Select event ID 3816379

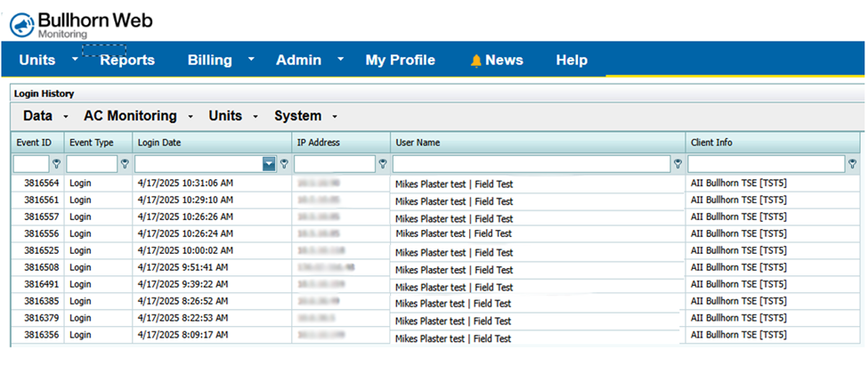pos(41,318)
